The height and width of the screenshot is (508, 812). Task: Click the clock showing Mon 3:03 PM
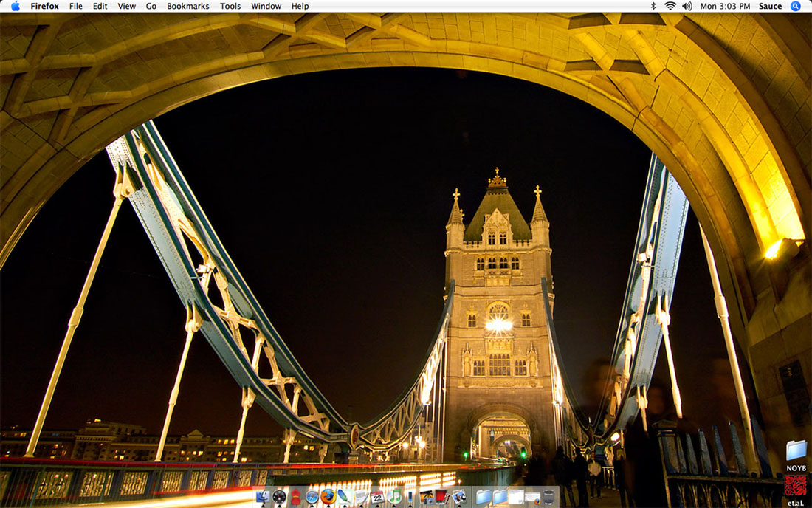pos(725,6)
